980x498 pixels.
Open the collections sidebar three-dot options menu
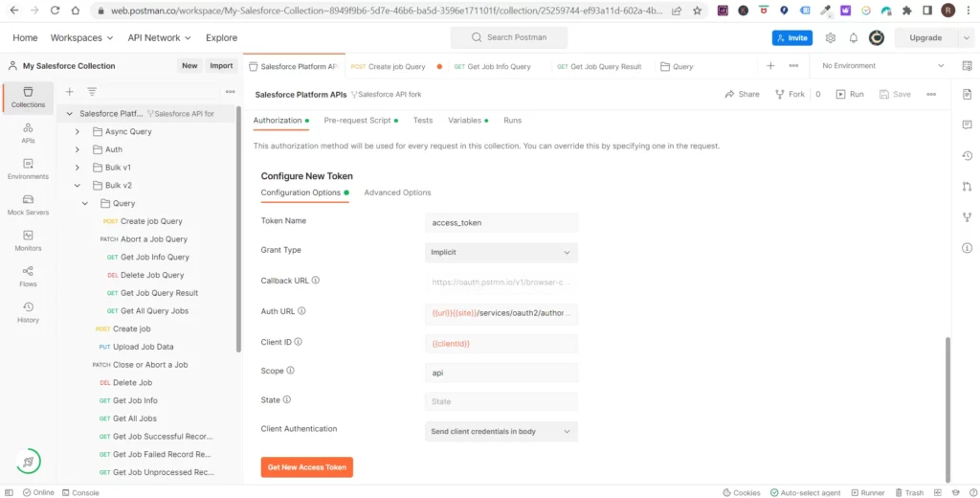coord(230,91)
